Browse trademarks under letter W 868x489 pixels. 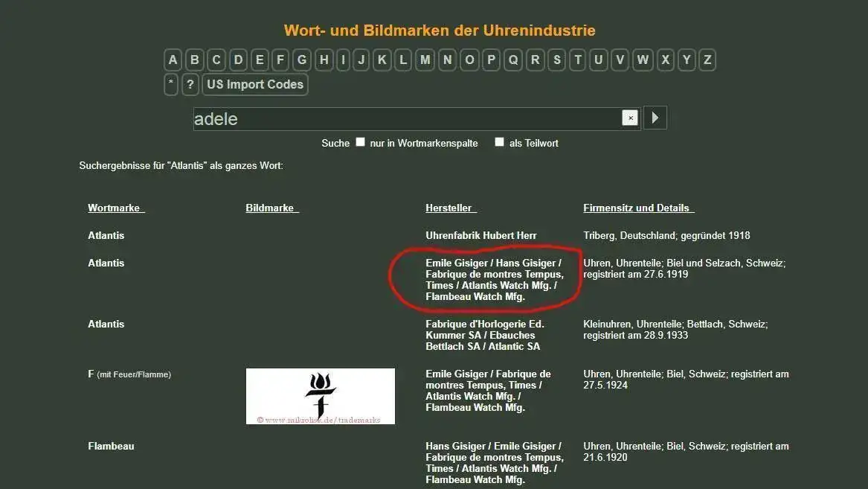tap(643, 60)
